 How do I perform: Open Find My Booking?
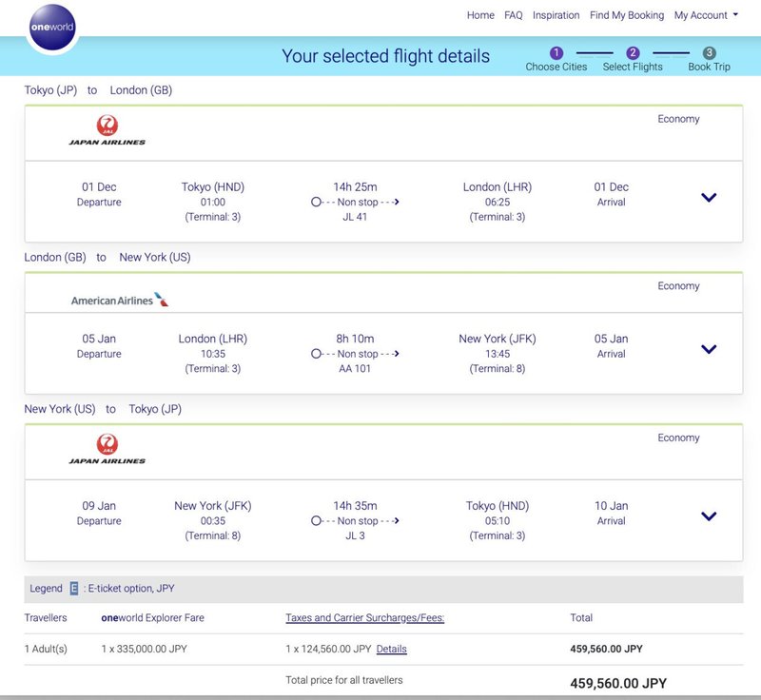click(x=627, y=15)
